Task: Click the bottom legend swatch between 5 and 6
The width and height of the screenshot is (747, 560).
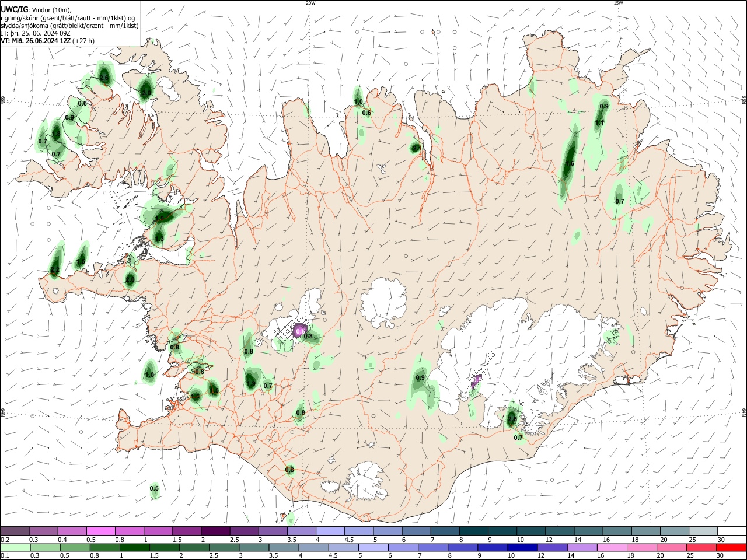Action: click(372, 547)
